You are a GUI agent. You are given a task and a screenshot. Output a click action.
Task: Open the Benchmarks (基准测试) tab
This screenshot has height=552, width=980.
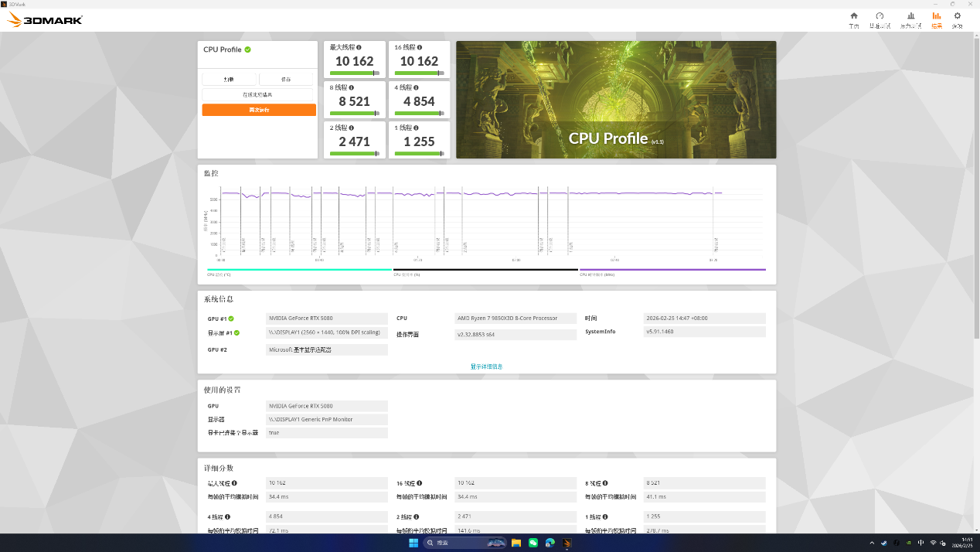(x=880, y=20)
